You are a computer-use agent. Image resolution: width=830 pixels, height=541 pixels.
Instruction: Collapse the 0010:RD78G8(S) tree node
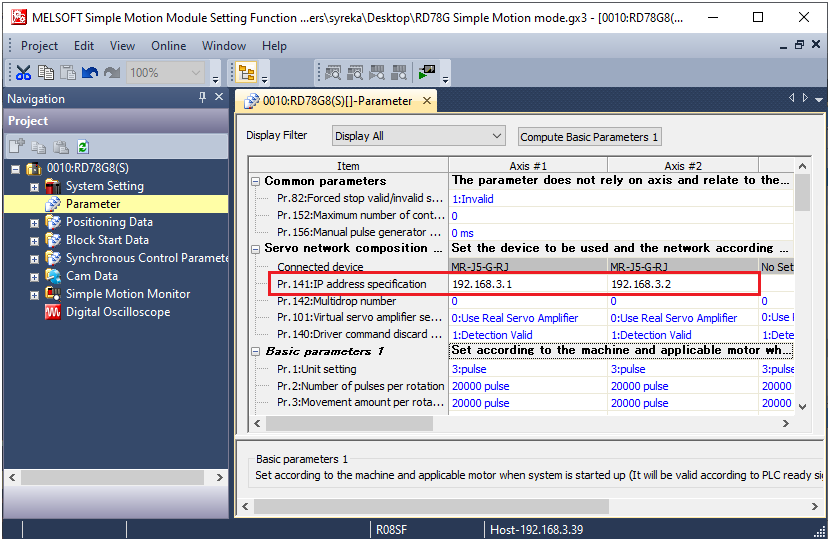click(15, 169)
